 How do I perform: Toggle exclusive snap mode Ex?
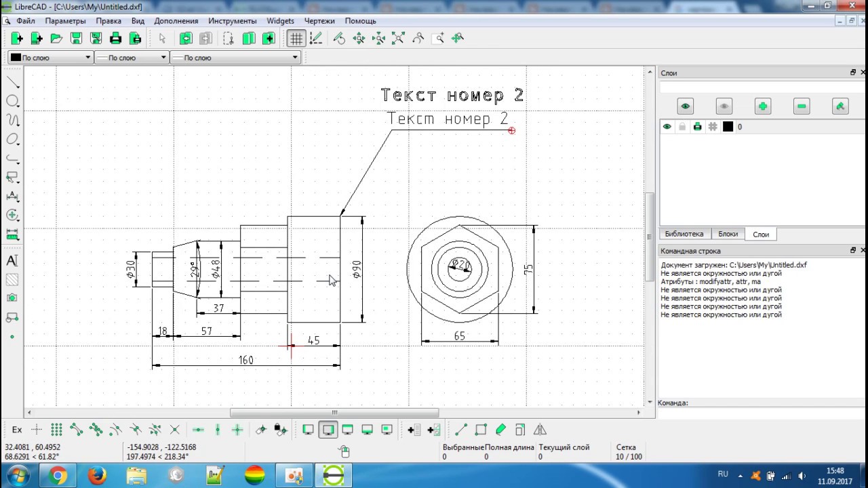click(x=17, y=430)
